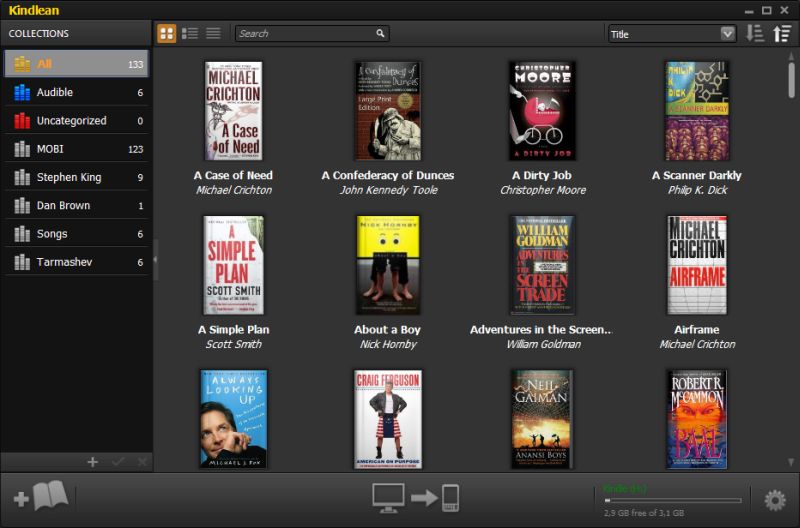Sort books in descending order
This screenshot has height=528, width=800.
point(755,34)
